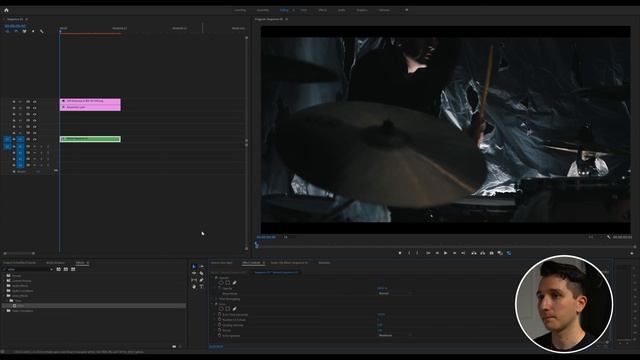Open timeline display settings wrench
The image size is (640, 360).
(x=42, y=31)
